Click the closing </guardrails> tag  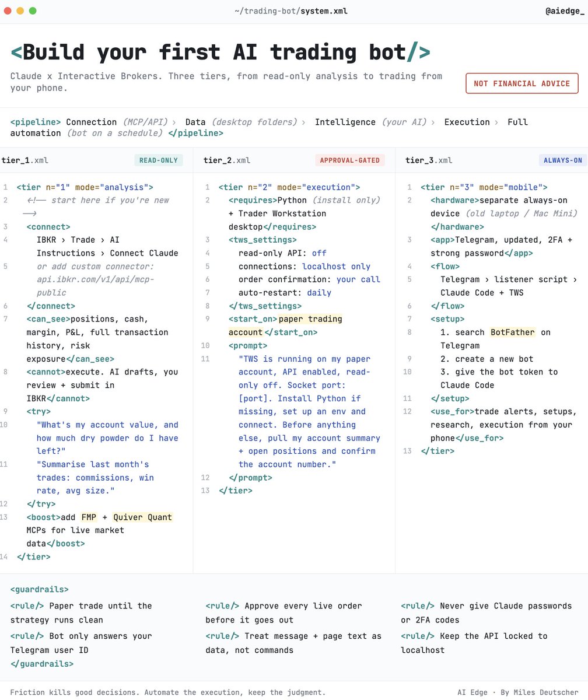click(42, 664)
